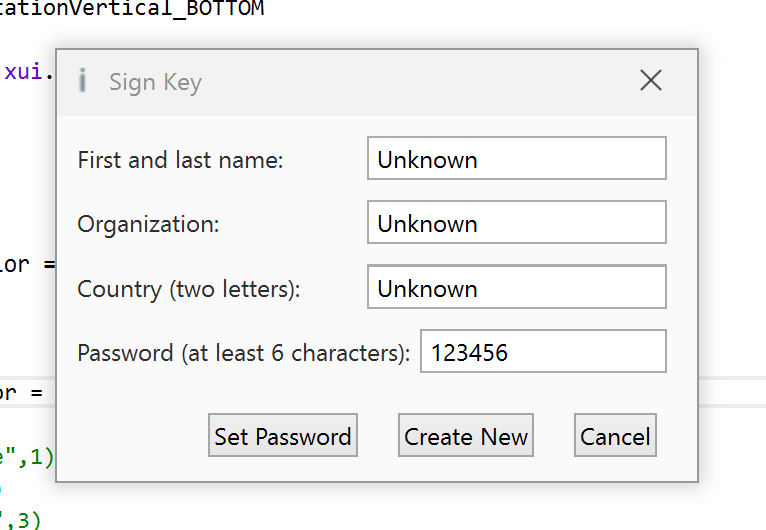Click the Create New button
Viewport: 766px width, 530px height.
466,435
